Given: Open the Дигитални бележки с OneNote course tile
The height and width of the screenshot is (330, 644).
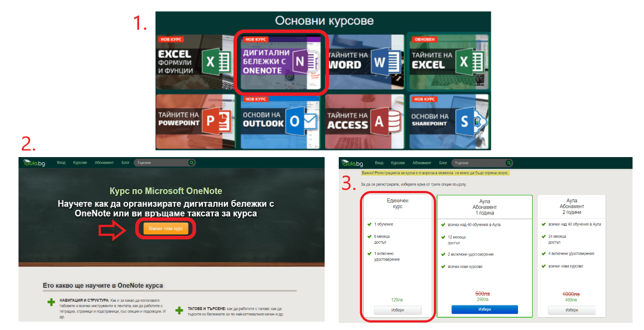Looking at the screenshot, I should tap(281, 62).
